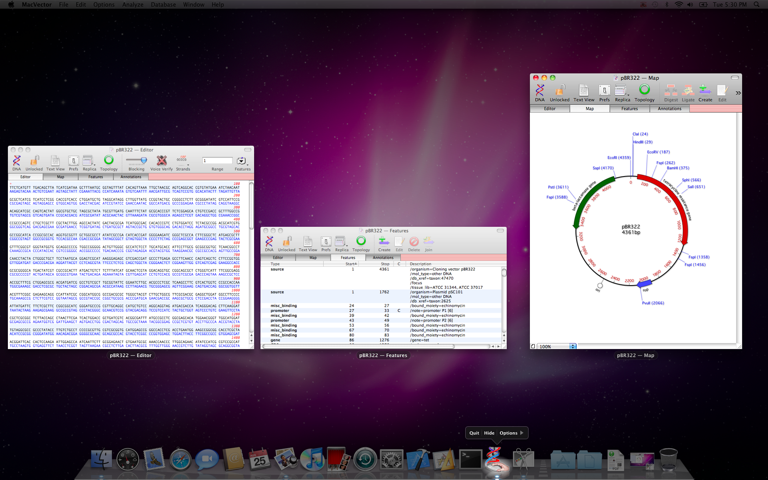
Task: Toggle Topology in the Map window toolbar
Action: [x=645, y=91]
